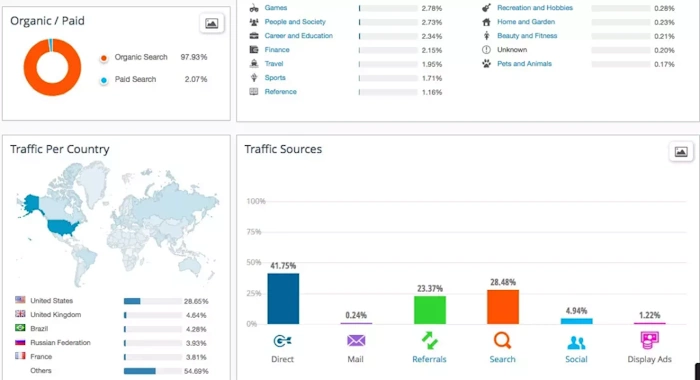The height and width of the screenshot is (380, 700).
Task: Click the United States on the map
Action: click(x=63, y=227)
